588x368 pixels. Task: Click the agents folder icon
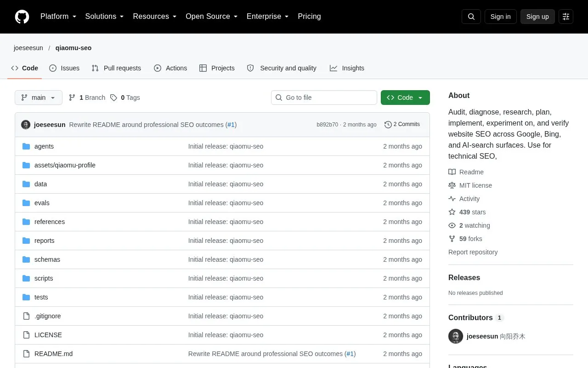[x=26, y=146]
